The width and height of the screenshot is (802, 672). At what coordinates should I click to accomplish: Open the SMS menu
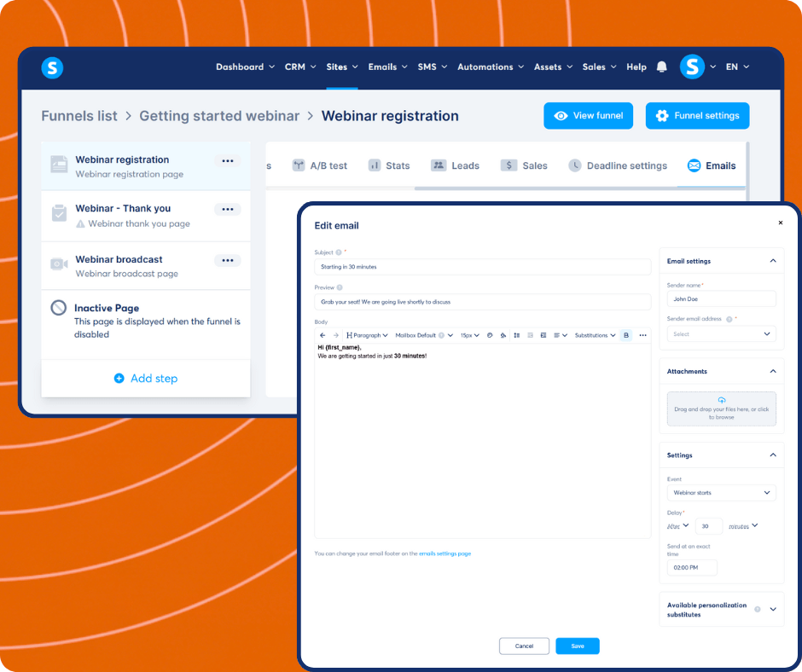433,67
